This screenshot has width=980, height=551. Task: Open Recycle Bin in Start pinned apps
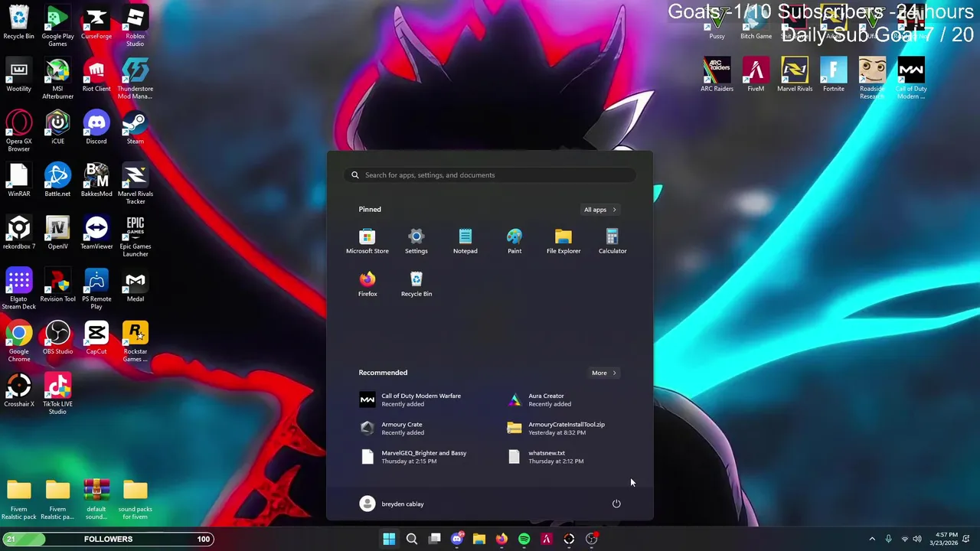(x=416, y=284)
